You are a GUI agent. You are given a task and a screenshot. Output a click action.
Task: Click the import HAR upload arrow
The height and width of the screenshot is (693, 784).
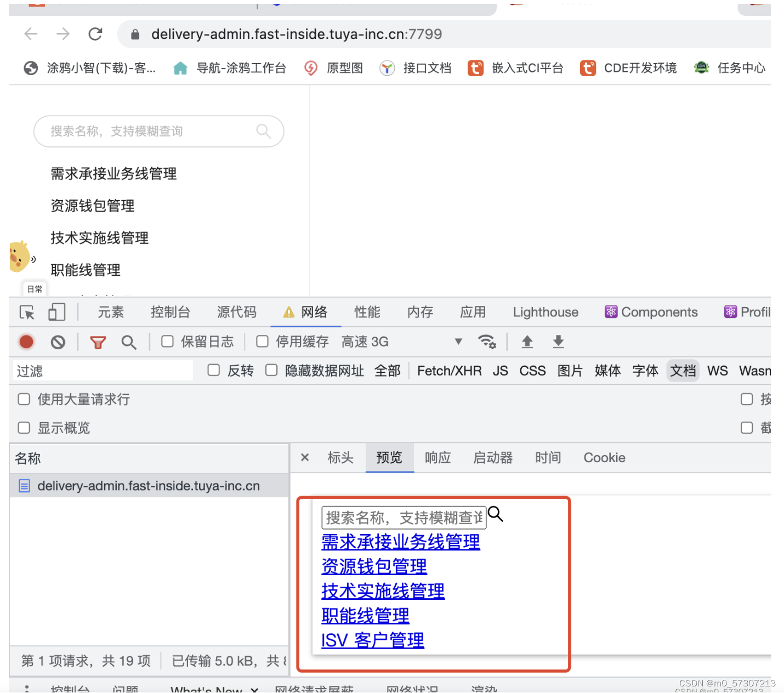click(x=527, y=342)
